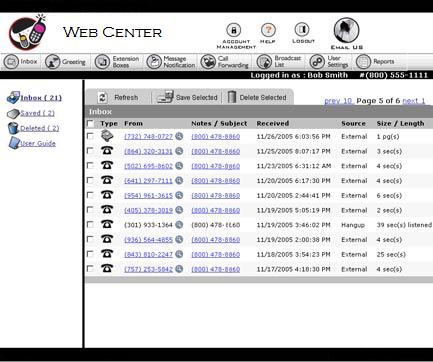Viewport: 433px width, 362px height.
Task: Open the Reports navigation tab
Action: pyautogui.click(x=375, y=62)
